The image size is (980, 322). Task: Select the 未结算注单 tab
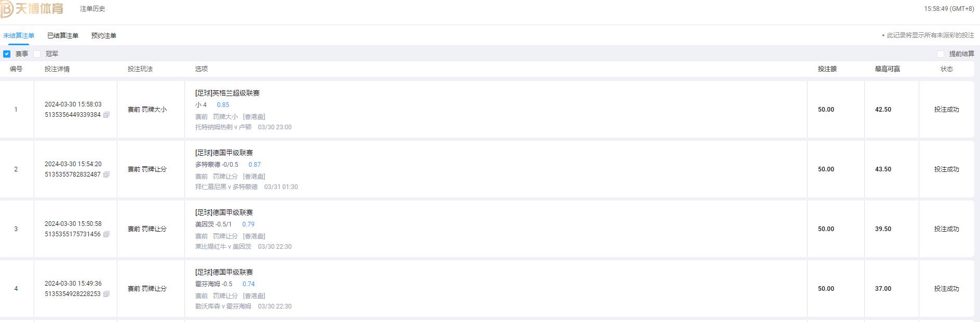point(19,36)
